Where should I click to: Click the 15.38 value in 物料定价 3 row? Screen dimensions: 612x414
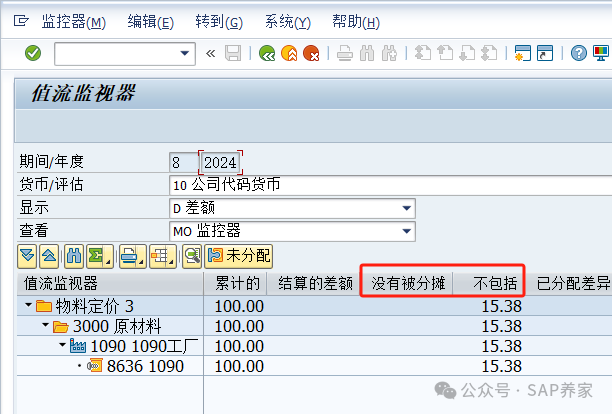click(x=502, y=306)
